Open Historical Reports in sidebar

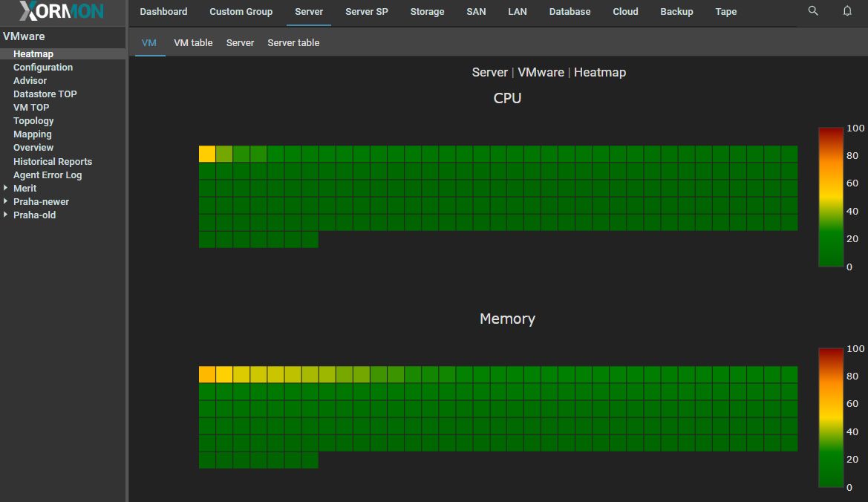pos(53,162)
